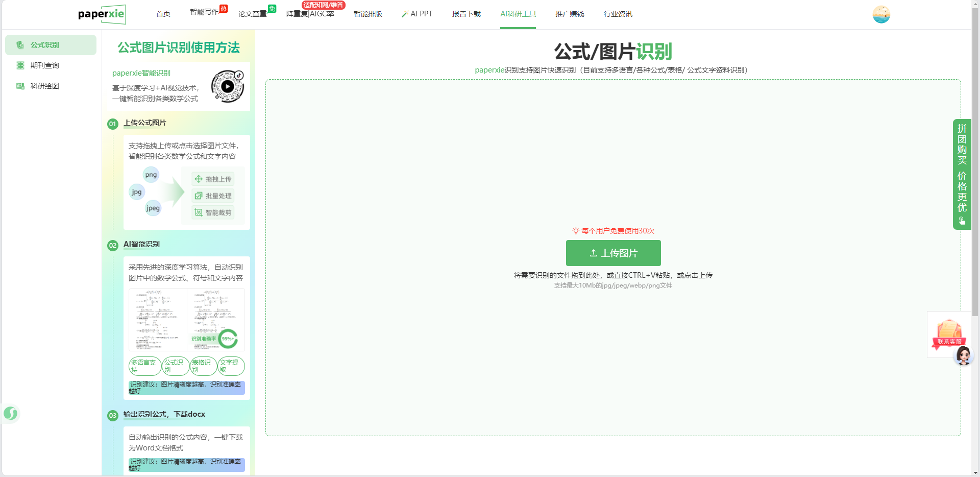
Task: Open the 智能写作 menu item
Action: pyautogui.click(x=204, y=12)
